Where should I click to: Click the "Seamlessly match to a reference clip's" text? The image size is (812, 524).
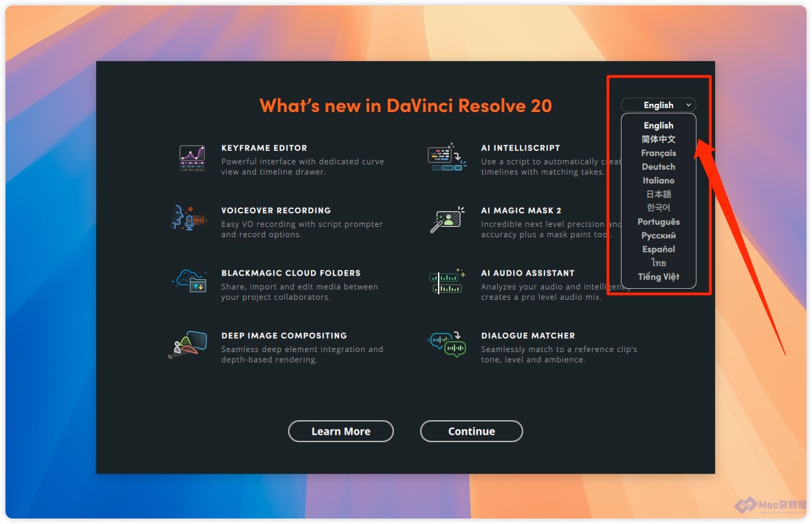559,349
